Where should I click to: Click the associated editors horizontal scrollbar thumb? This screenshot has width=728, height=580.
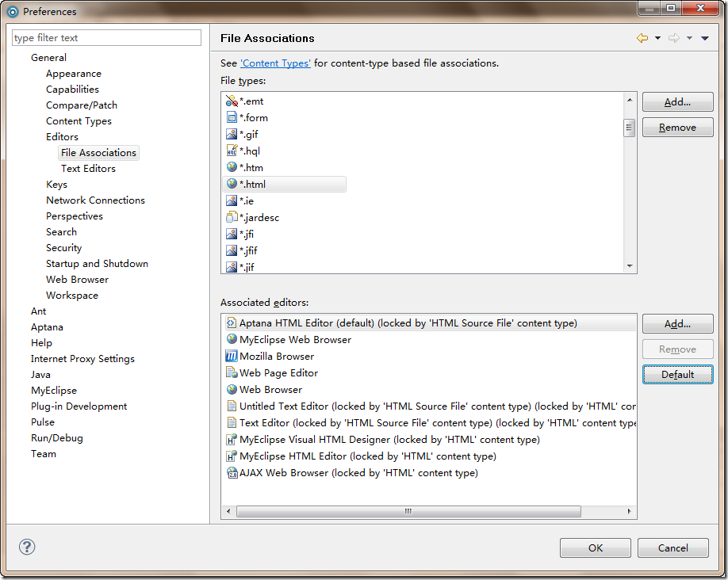click(x=408, y=511)
